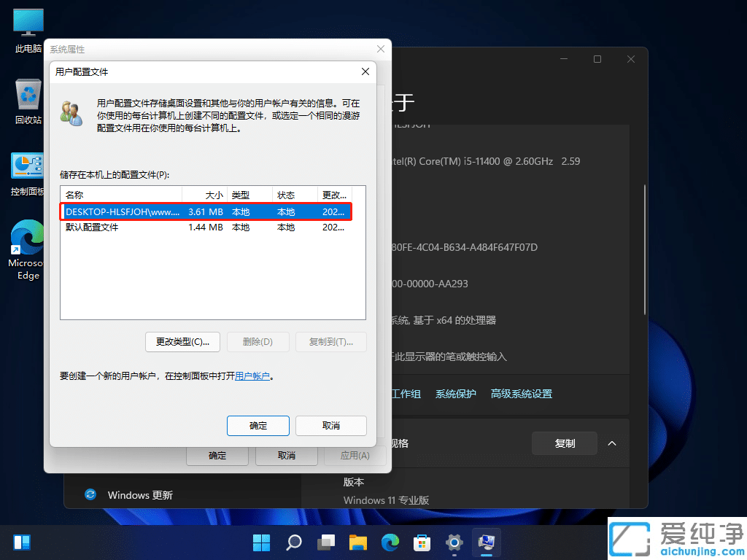
Task: Click the 更改类型(C) button
Action: [182, 341]
